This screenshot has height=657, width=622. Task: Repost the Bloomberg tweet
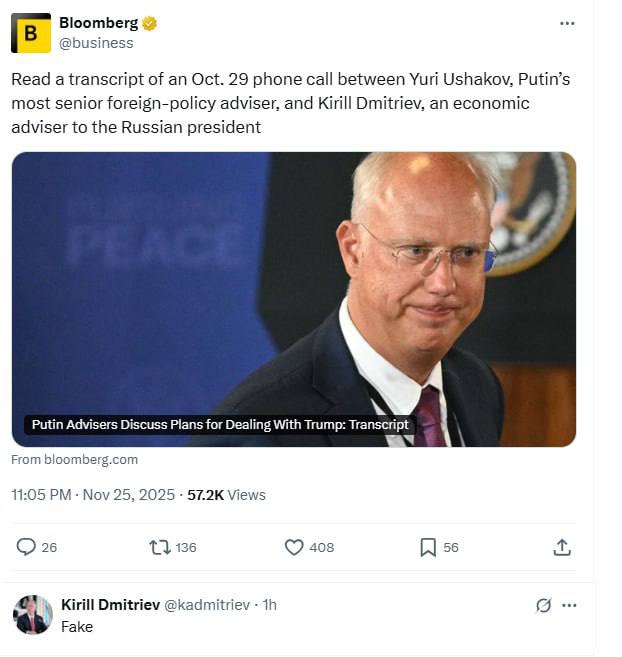click(159, 547)
